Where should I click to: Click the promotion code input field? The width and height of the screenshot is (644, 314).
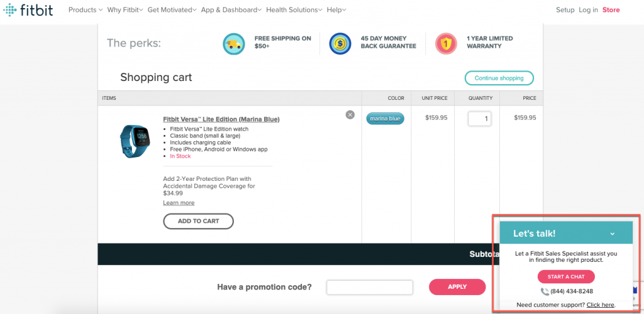click(x=370, y=288)
